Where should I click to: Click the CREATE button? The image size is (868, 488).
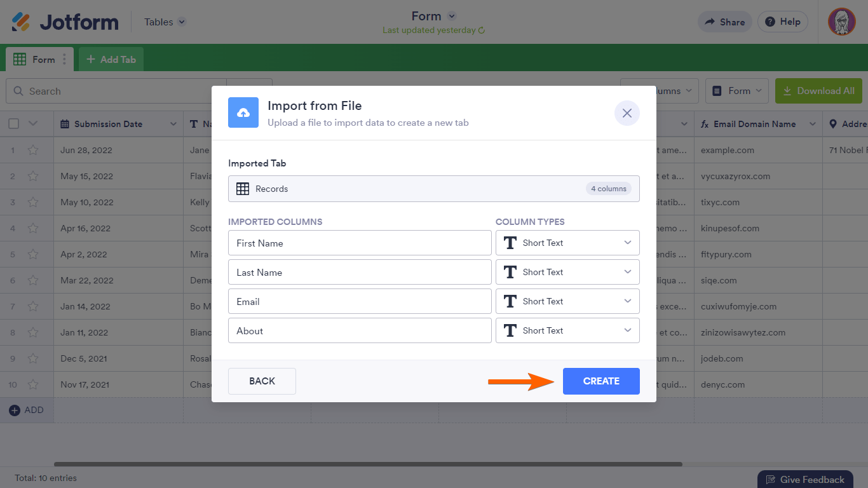coord(601,381)
